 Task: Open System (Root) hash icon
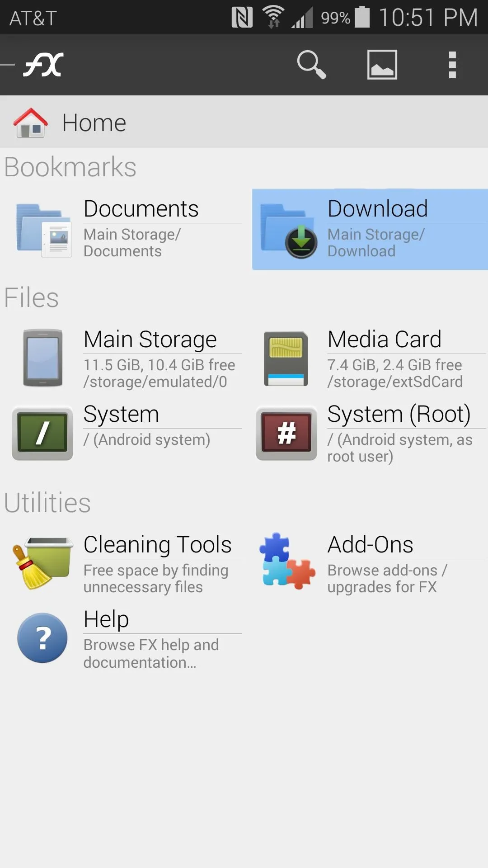286,433
